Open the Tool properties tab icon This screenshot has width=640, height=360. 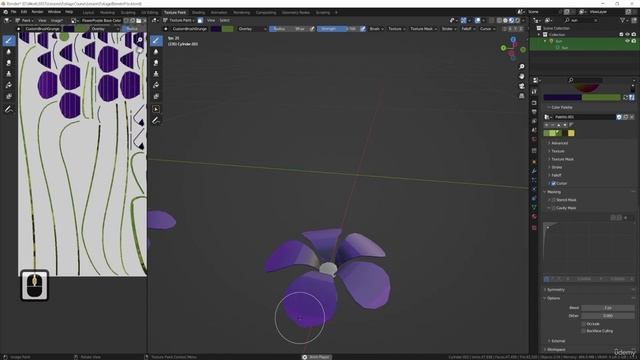pos(534,92)
